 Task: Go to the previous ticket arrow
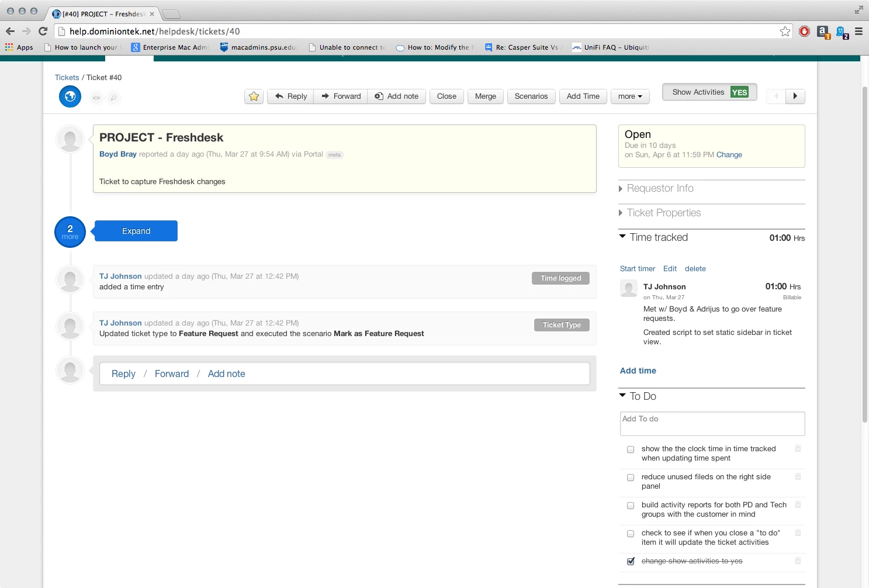point(776,96)
